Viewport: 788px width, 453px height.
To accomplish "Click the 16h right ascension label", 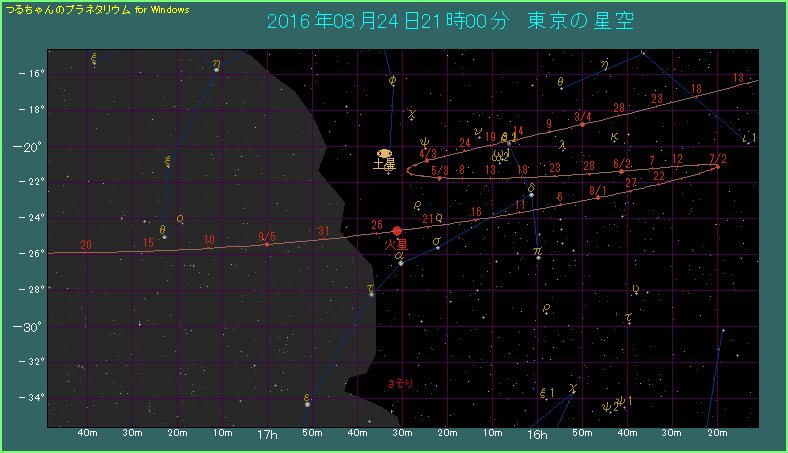I will click(x=537, y=436).
